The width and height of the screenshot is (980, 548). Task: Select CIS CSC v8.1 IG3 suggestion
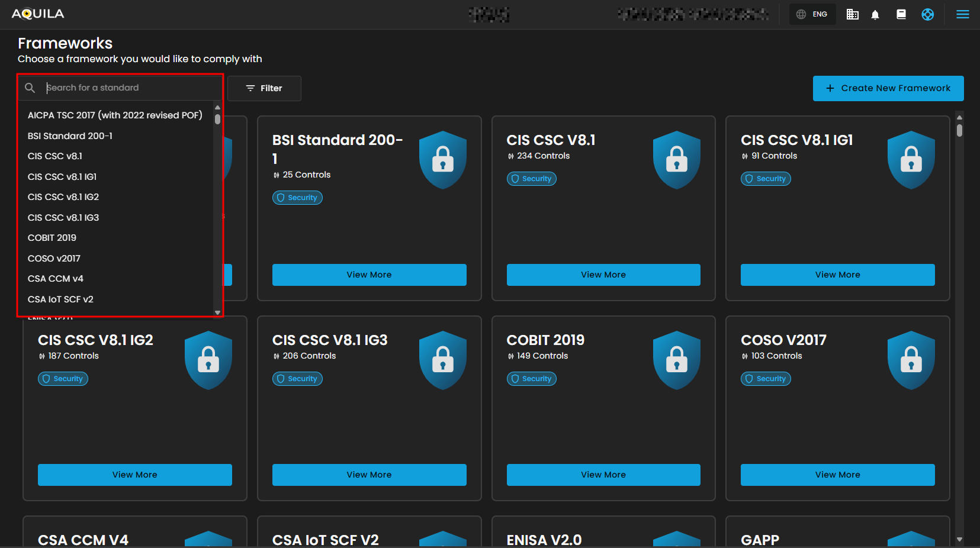tap(63, 218)
